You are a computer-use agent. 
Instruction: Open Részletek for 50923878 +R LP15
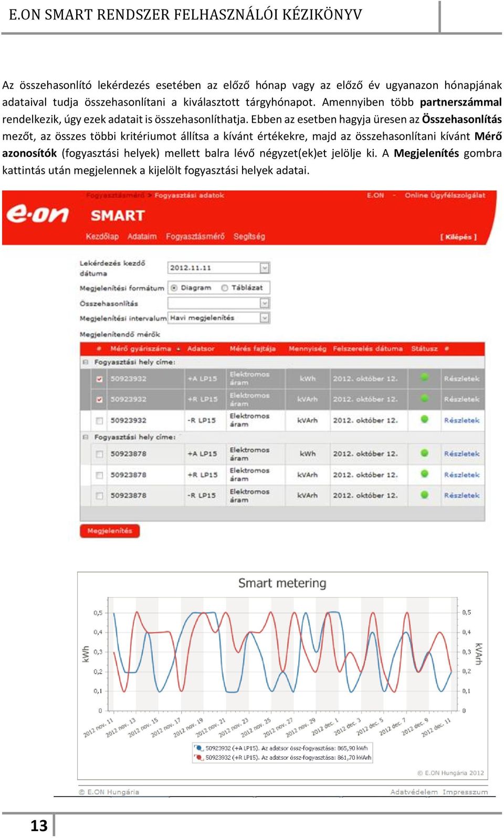tap(461, 475)
